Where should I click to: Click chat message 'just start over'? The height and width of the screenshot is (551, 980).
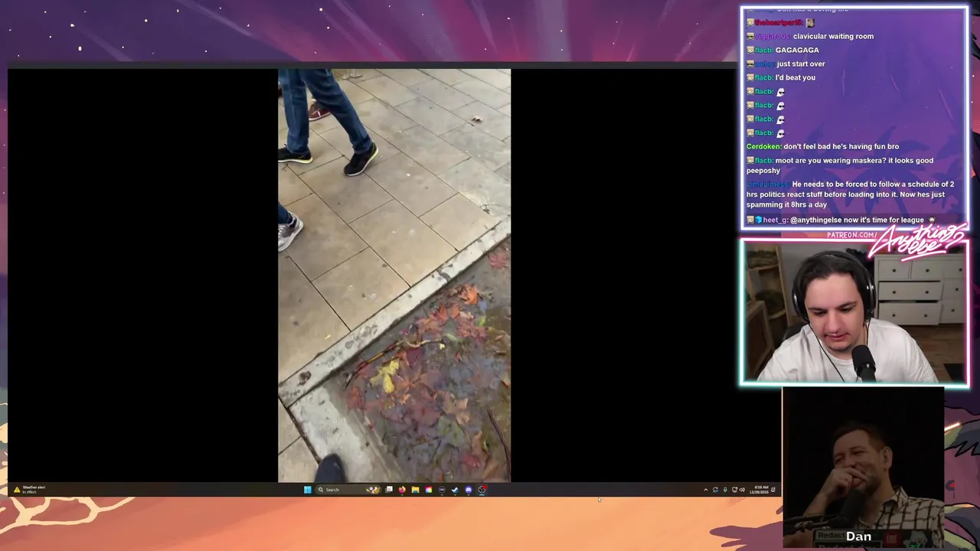[801, 64]
